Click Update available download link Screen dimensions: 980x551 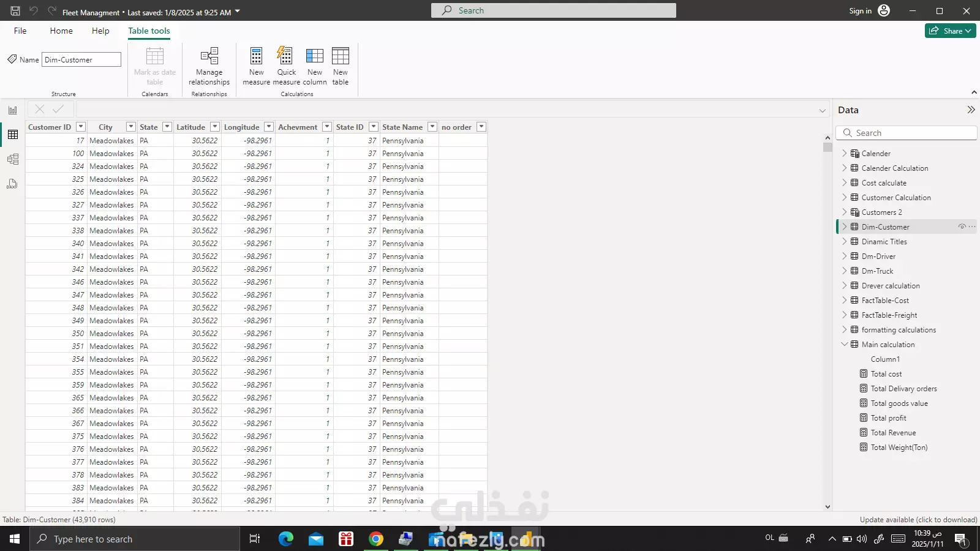[x=918, y=520]
